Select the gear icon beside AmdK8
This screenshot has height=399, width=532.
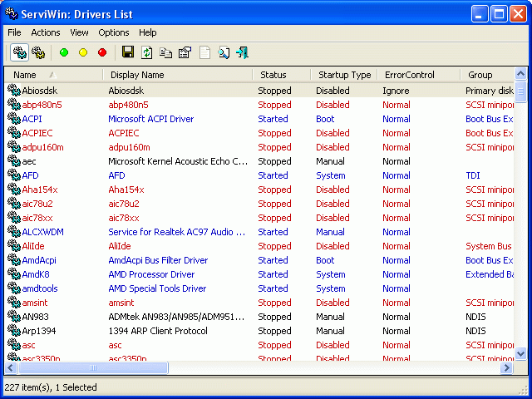(x=14, y=274)
